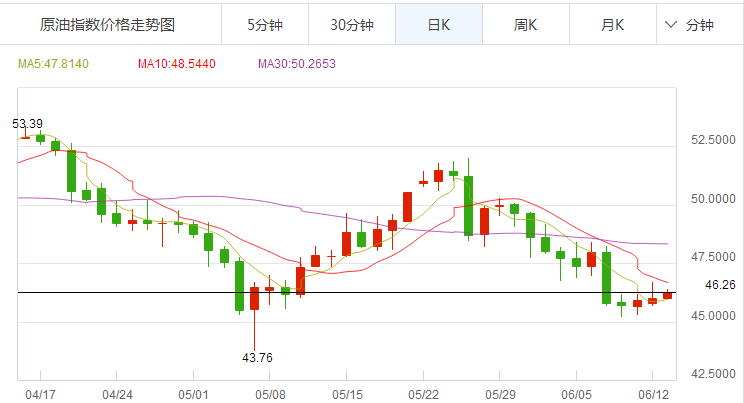This screenshot has width=744, height=403.
Task: Click the 46.26 current price label
Action: (720, 285)
